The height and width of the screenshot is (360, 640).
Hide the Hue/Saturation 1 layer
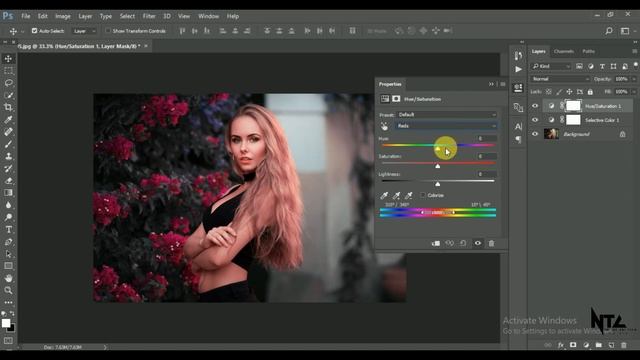tap(535, 106)
